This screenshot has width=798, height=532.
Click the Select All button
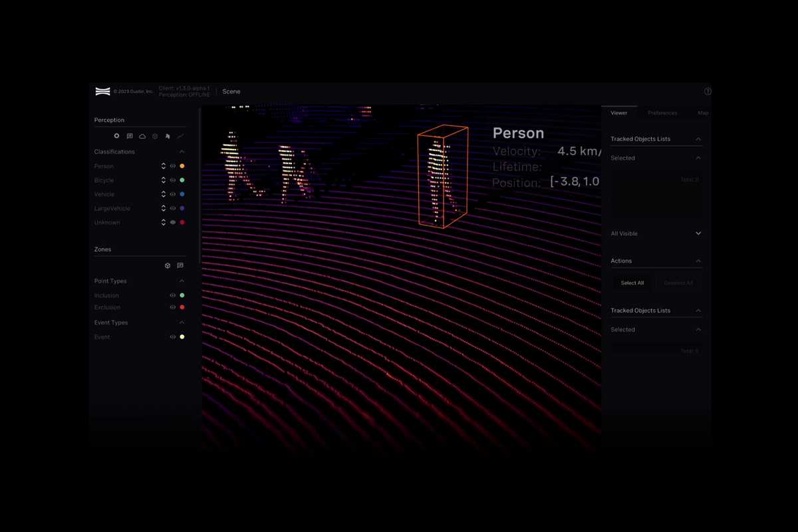[632, 283]
